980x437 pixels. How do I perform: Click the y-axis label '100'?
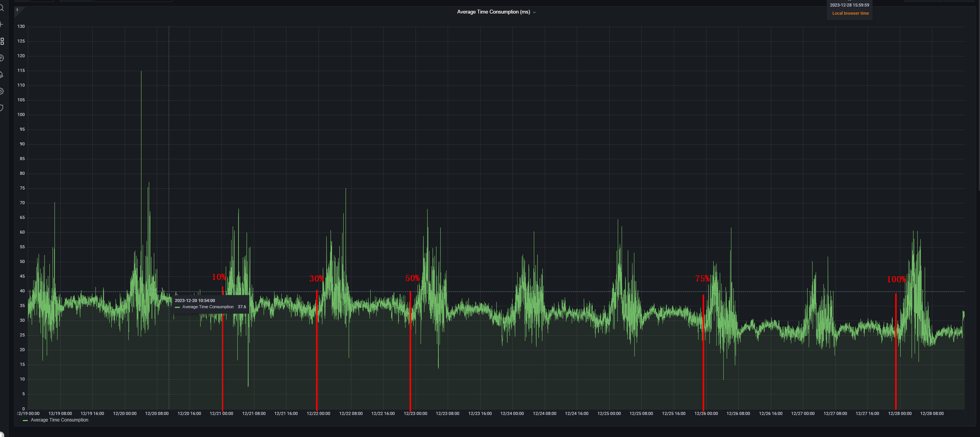click(x=21, y=115)
